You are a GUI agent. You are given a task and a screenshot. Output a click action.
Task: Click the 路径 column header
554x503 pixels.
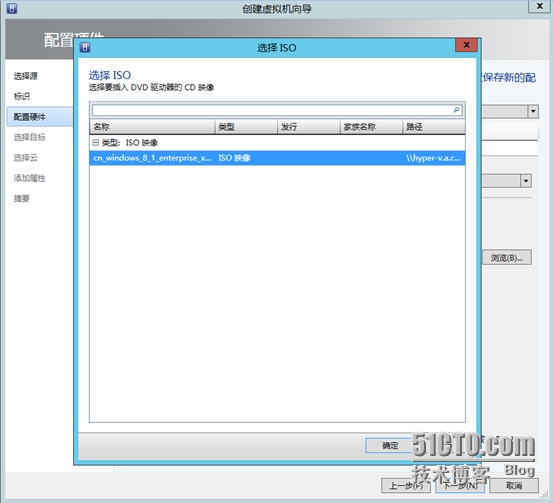tap(434, 127)
